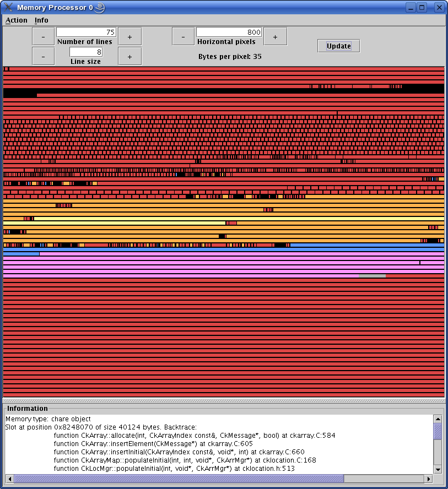Focus the Horizontal pixels input field

pos(229,32)
